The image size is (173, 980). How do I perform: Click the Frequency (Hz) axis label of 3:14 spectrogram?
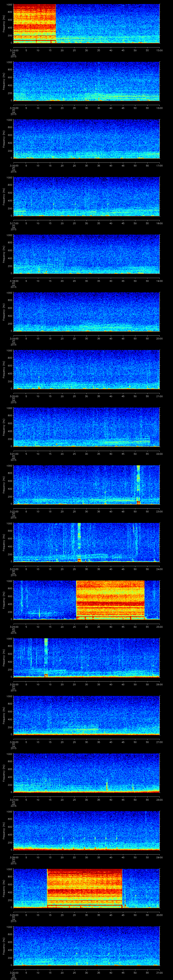coord(4,24)
